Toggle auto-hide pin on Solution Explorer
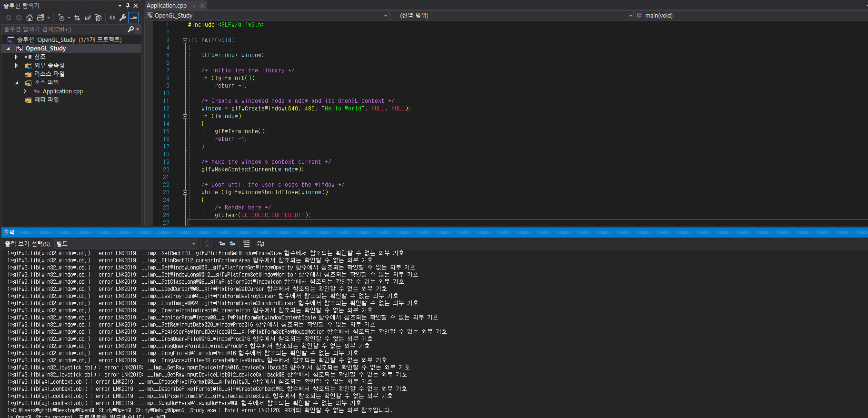868x418 pixels. [x=128, y=6]
